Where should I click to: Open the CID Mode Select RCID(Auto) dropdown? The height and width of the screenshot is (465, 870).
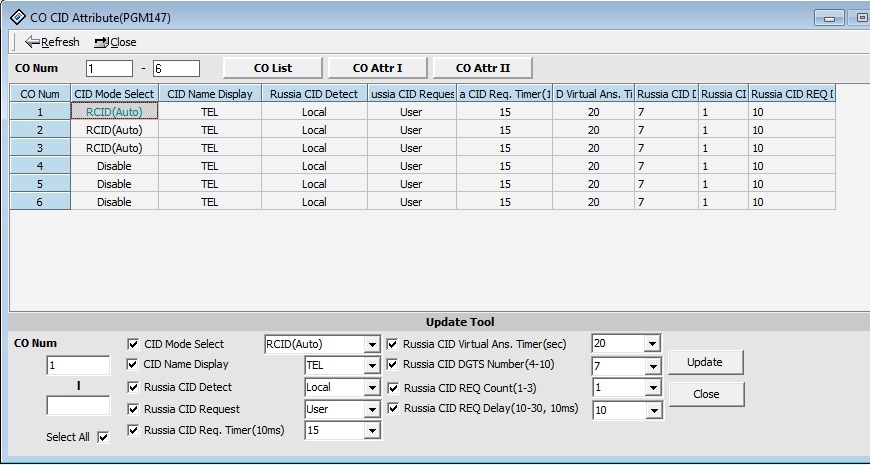[372, 345]
